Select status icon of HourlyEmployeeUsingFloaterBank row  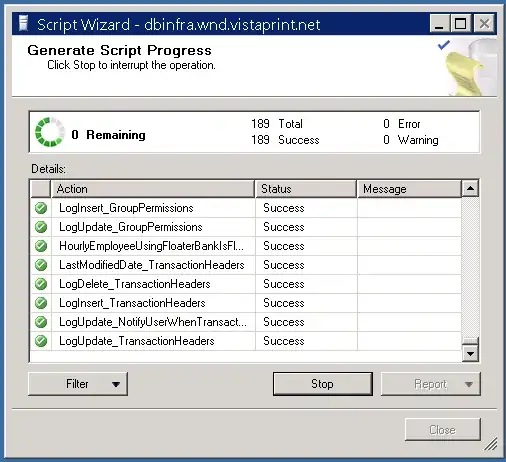[x=41, y=246]
